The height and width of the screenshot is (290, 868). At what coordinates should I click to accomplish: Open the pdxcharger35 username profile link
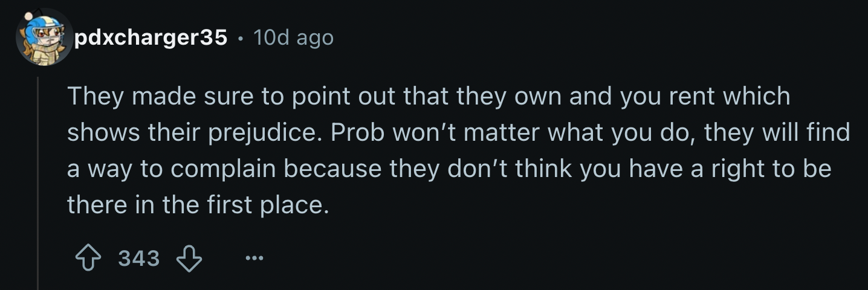point(151,37)
